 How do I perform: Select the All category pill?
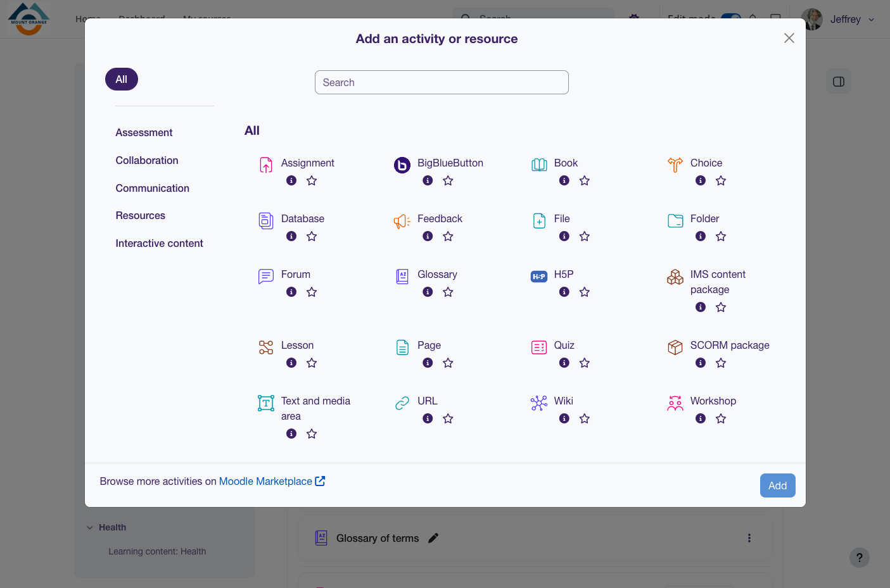click(x=122, y=79)
